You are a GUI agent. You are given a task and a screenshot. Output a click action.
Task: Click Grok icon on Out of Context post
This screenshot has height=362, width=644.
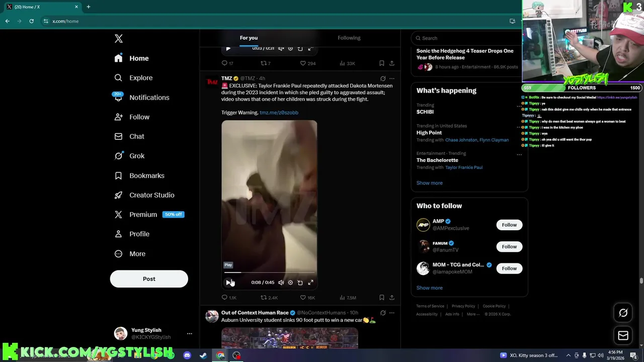[383, 313]
